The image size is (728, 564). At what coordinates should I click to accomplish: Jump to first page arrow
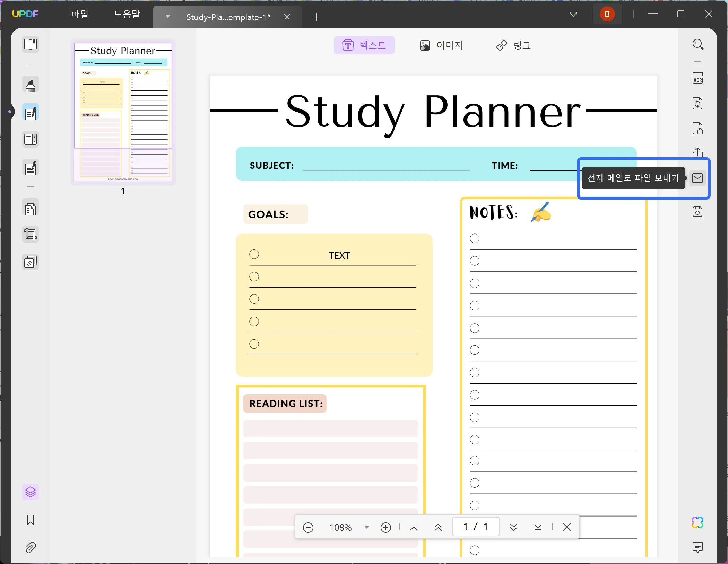pyautogui.click(x=414, y=527)
